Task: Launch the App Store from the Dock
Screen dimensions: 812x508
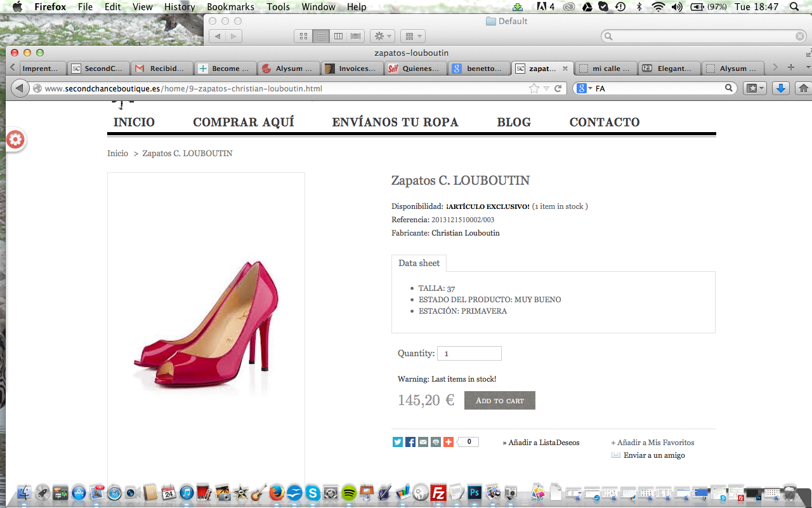Action: tap(79, 492)
